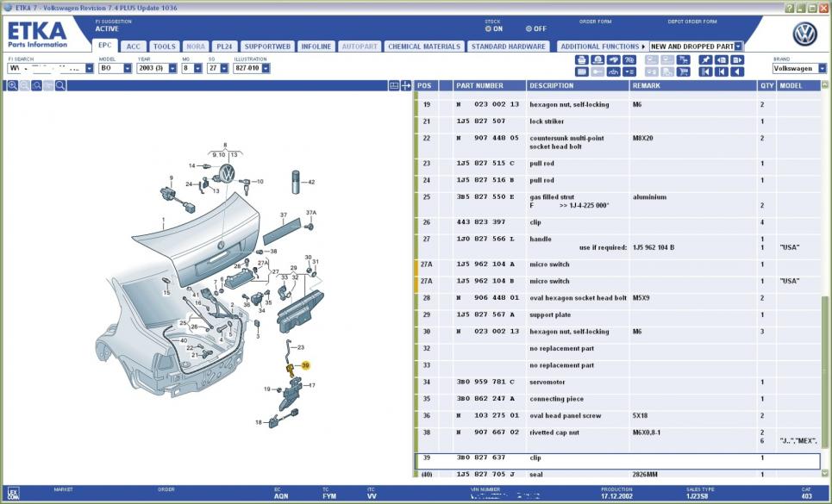This screenshot has height=504, width=832.
Task: Click callout 37A in the illustration
Action: coord(311,213)
